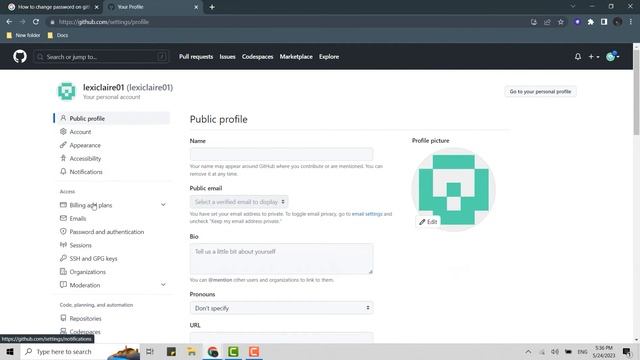Reload the page
The height and width of the screenshot is (360, 640).
pos(36,22)
